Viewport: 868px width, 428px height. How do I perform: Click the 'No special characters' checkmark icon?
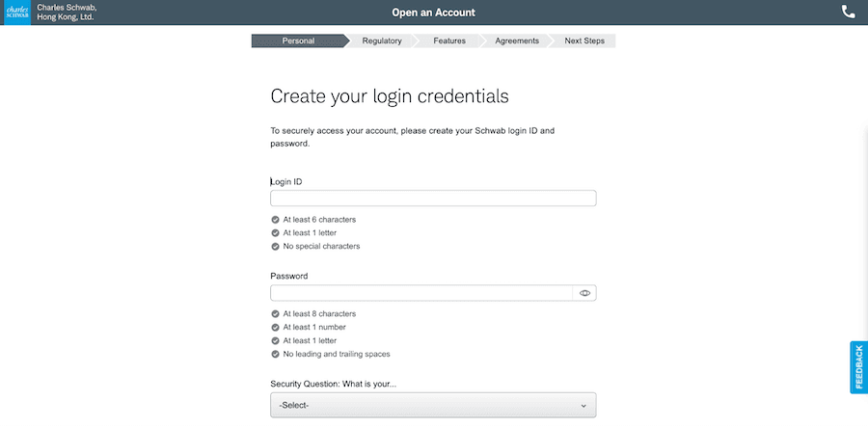coord(276,247)
